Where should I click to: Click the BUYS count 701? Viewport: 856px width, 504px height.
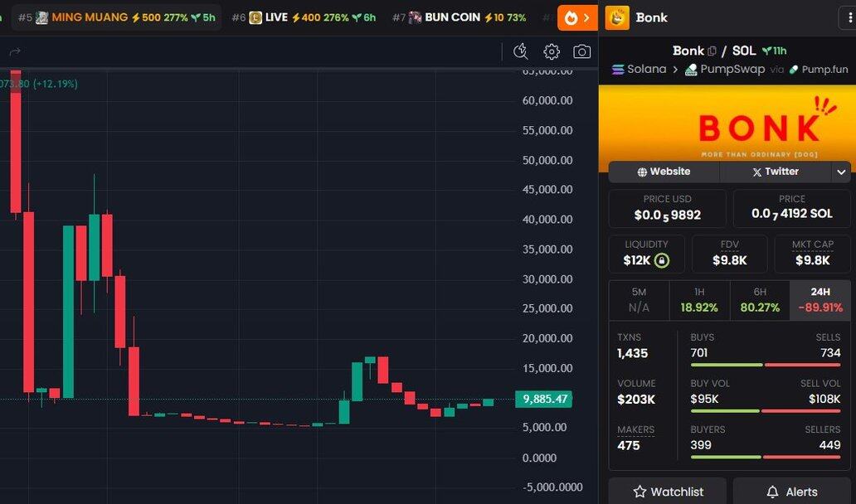[x=699, y=353]
